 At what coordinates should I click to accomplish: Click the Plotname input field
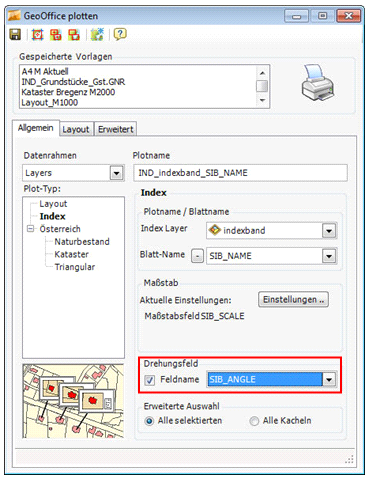click(x=240, y=173)
